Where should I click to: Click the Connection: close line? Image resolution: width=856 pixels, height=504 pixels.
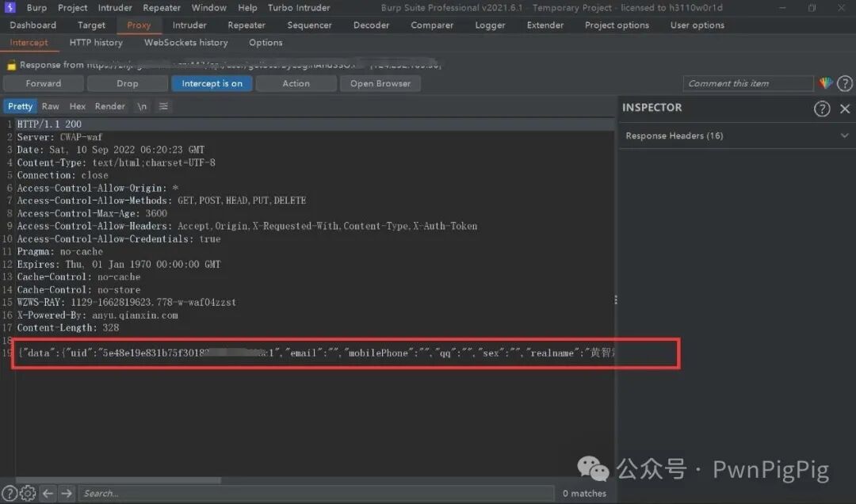[x=63, y=175]
